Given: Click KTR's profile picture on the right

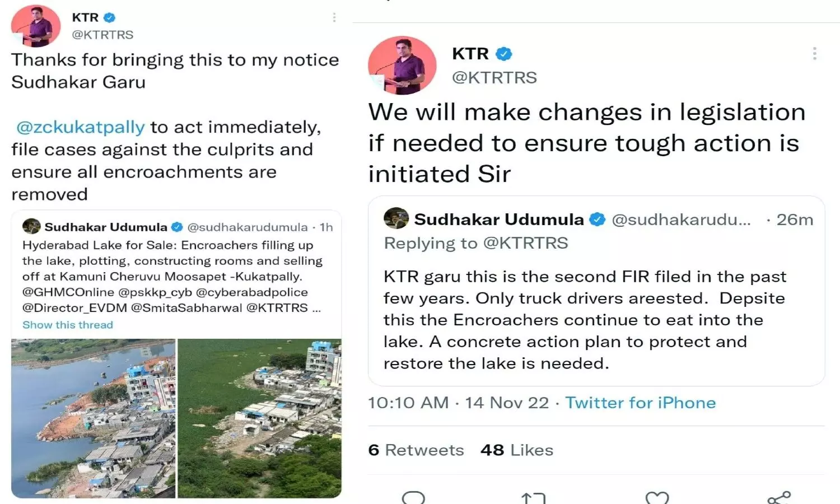Looking at the screenshot, I should coord(402,65).
